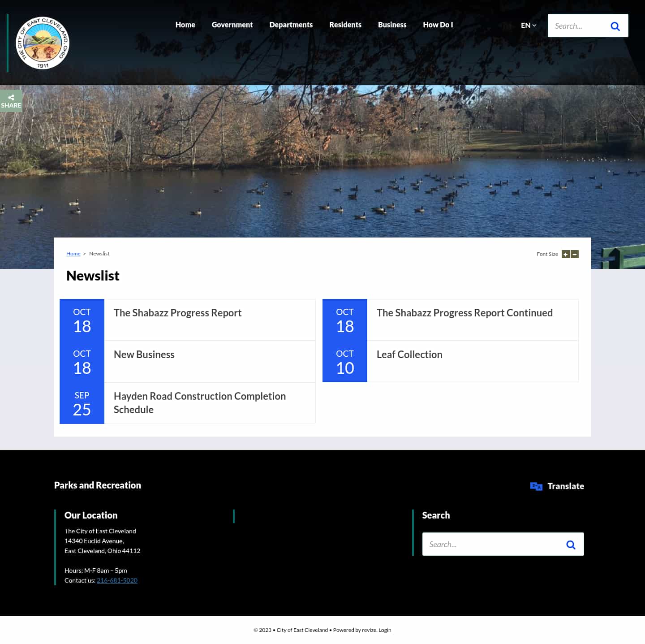The height and width of the screenshot is (644, 645).
Task: Increase font size with the plus icon
Action: [565, 254]
